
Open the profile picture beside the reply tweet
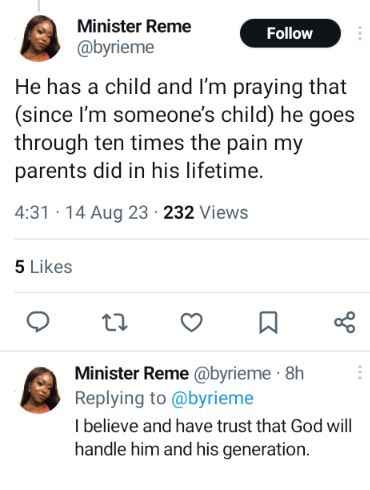tap(40, 390)
